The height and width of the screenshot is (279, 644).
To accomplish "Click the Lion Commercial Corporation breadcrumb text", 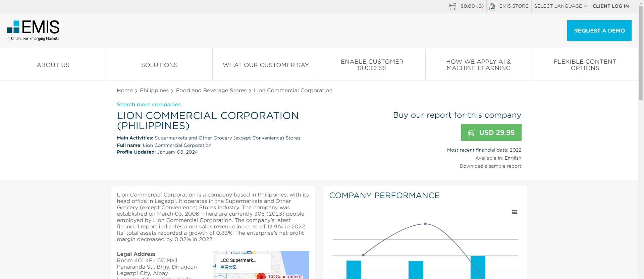I will click(x=293, y=91).
